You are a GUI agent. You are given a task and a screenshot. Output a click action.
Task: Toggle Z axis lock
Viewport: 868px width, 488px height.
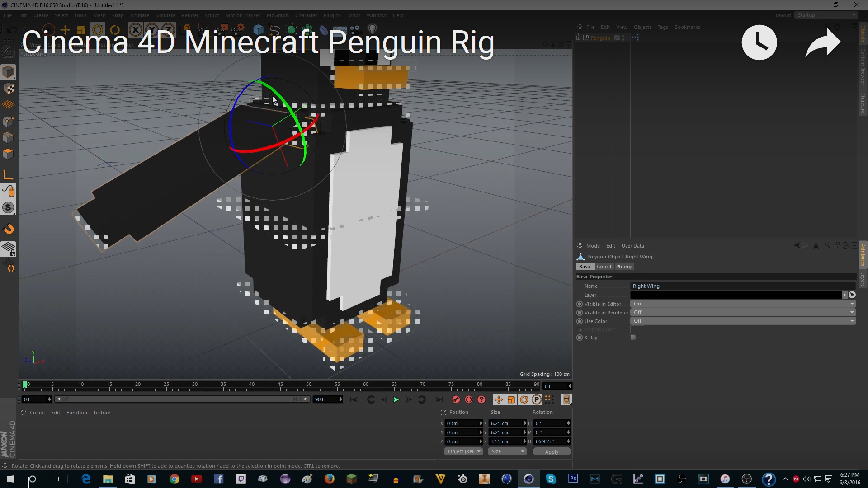[168, 30]
